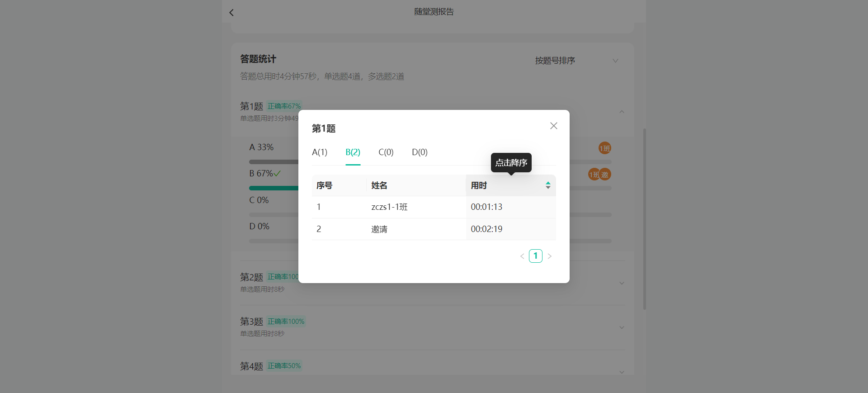The width and height of the screenshot is (868, 393).
Task: Click the D 0% option label
Action: (x=259, y=227)
